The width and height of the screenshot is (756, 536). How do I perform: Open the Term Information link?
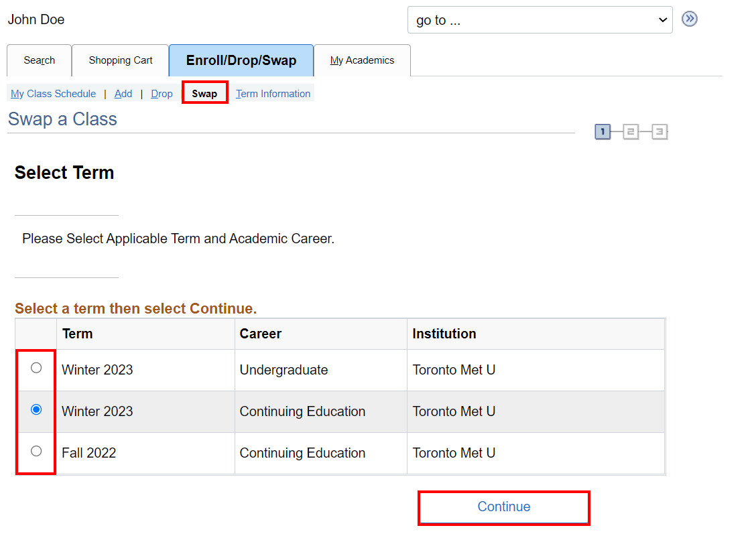[273, 94]
